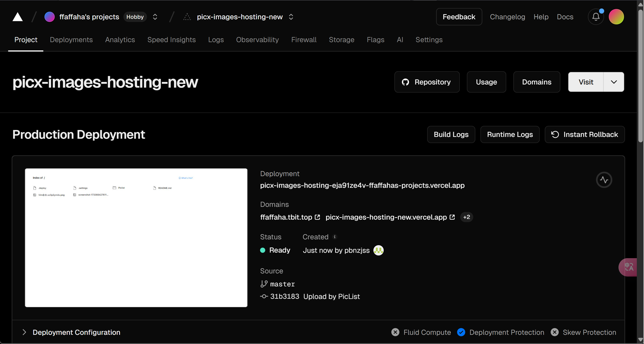Open the Visit button dropdown arrow

(614, 82)
